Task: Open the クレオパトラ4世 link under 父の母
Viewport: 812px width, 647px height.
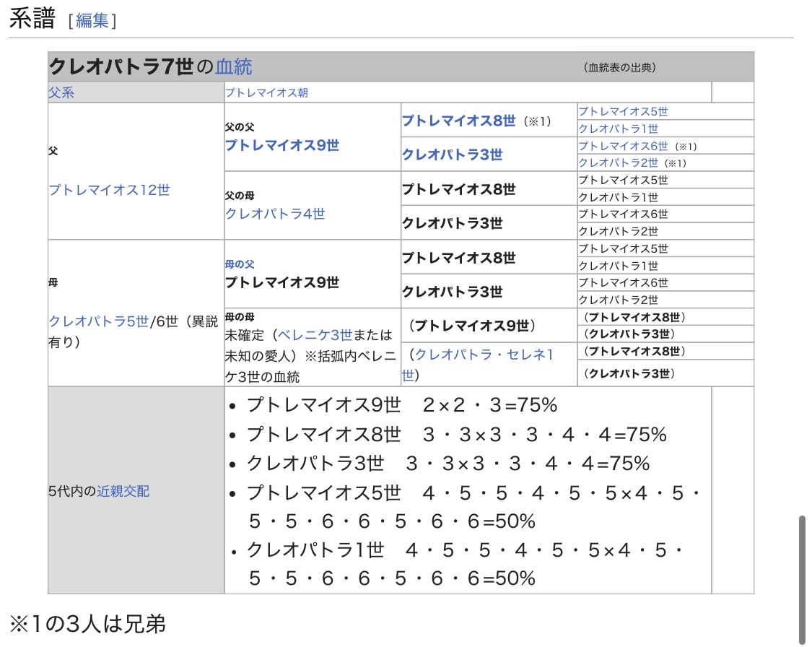Action: 275,214
